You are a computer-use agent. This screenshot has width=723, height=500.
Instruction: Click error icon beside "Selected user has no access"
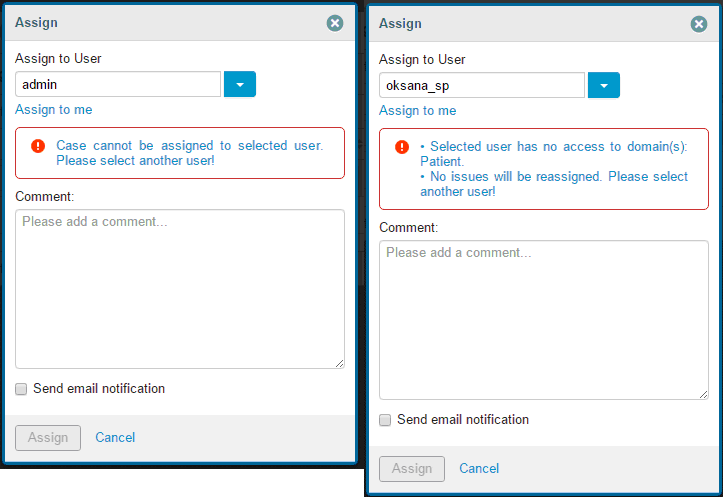point(402,147)
